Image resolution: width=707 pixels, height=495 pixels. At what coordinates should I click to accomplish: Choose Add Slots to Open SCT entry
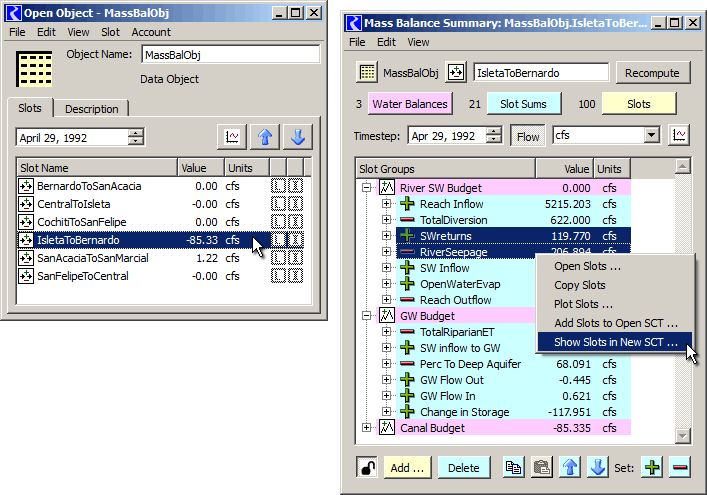(615, 323)
